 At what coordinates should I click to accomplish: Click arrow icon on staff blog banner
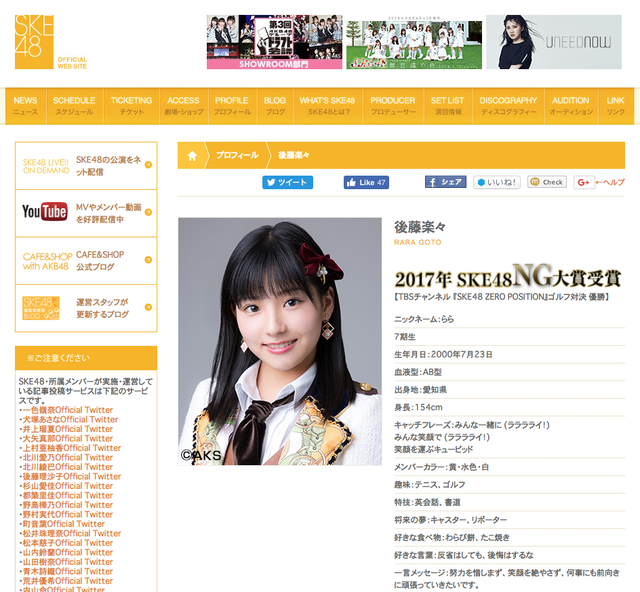pos(148,307)
